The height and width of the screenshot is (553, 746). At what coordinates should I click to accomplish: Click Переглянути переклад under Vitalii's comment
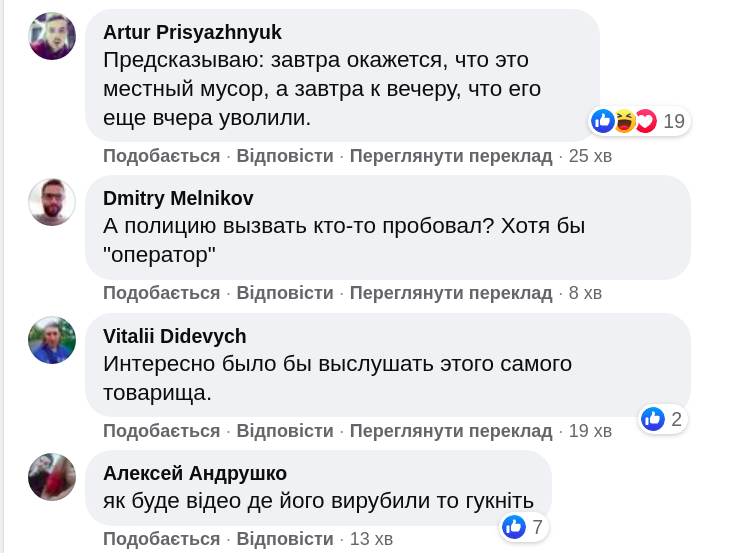451,431
